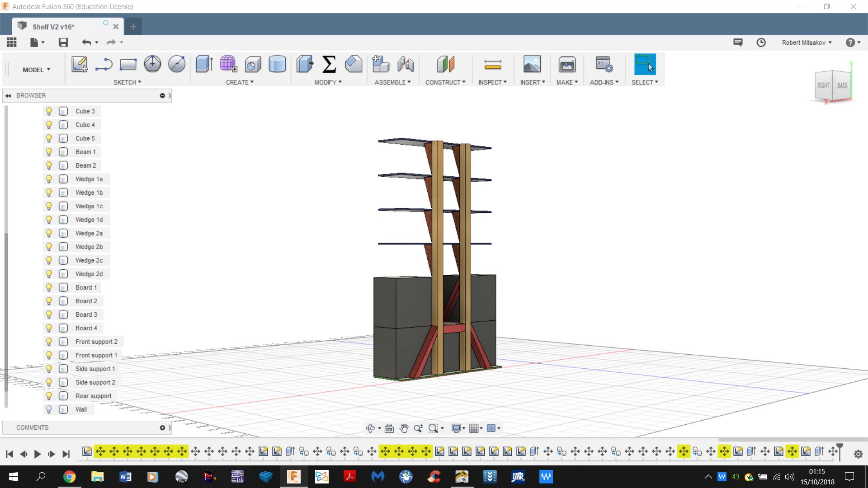Play the timeline history
This screenshot has height=488, width=868.
coord(38,454)
